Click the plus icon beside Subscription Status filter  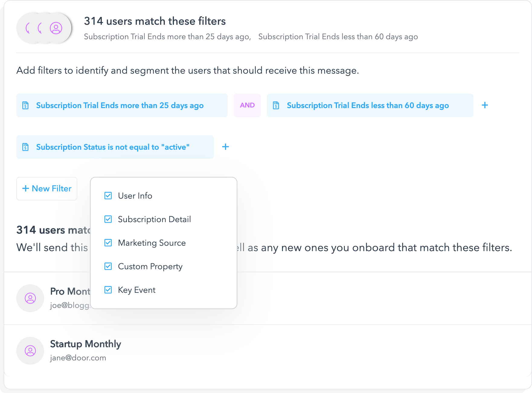226,147
